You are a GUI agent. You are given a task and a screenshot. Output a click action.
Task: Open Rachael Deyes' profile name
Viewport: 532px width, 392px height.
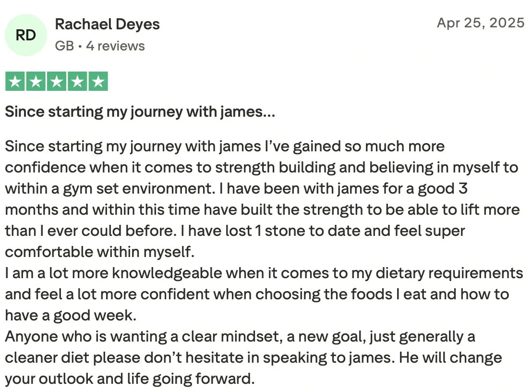(x=107, y=24)
